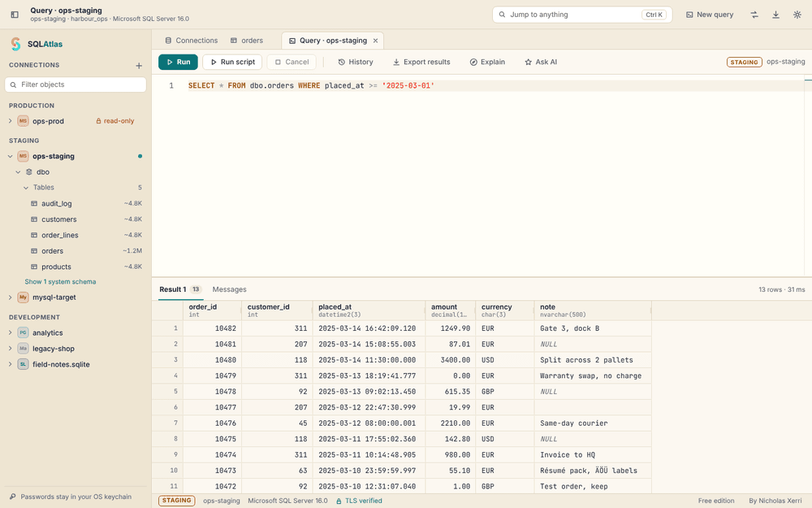Image resolution: width=812 pixels, height=508 pixels.
Task: Click the SQLAtlas logo
Action: coord(16,44)
